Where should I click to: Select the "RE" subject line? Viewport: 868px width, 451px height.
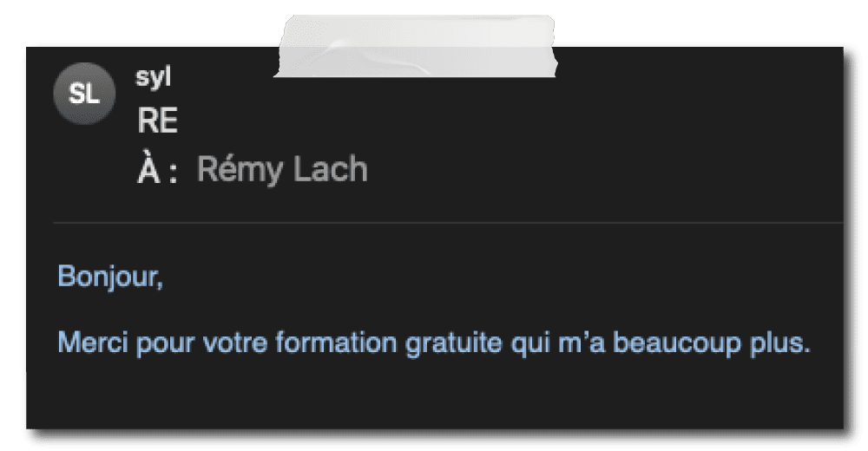coord(157,122)
